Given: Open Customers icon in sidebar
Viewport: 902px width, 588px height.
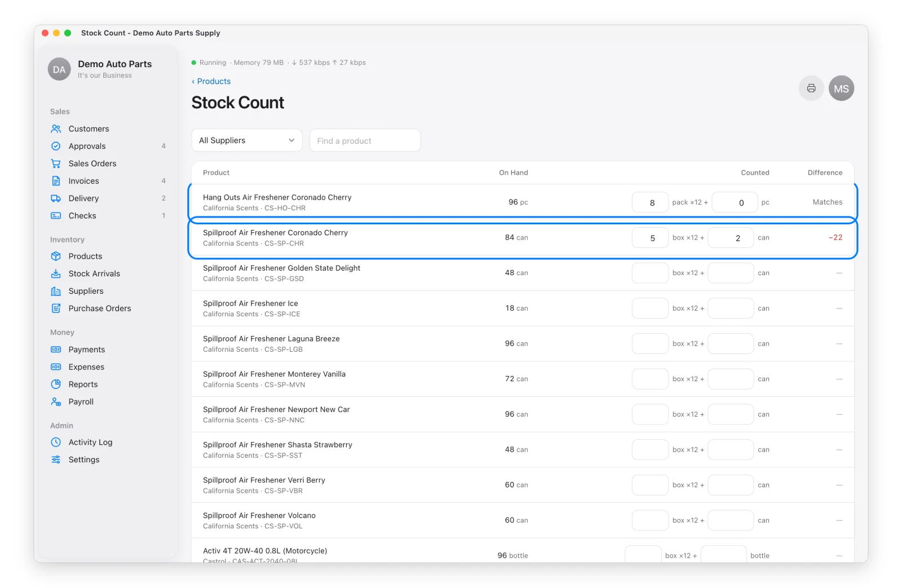Looking at the screenshot, I should [56, 129].
